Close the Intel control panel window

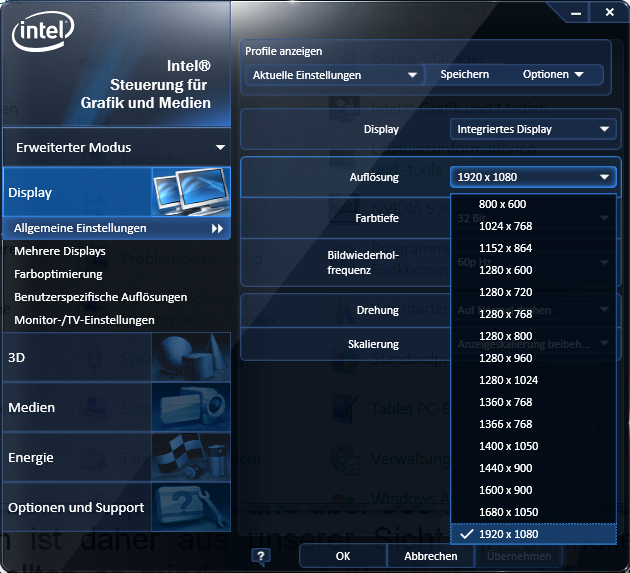coord(610,12)
